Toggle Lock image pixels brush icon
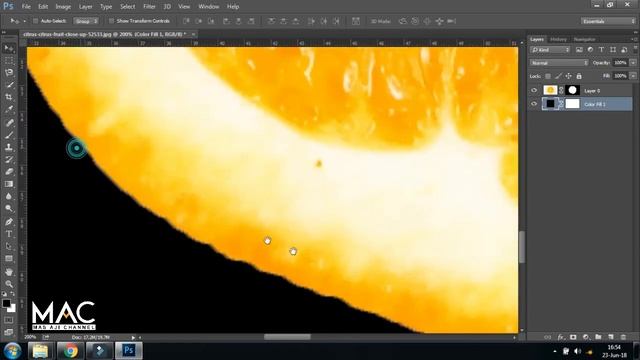The width and height of the screenshot is (640, 360). coord(558,76)
